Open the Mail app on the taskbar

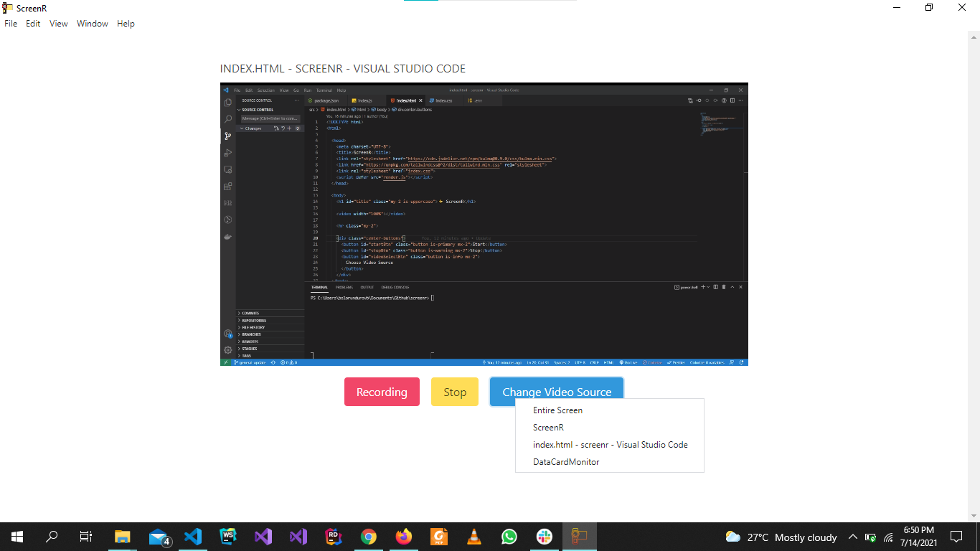pos(159,537)
